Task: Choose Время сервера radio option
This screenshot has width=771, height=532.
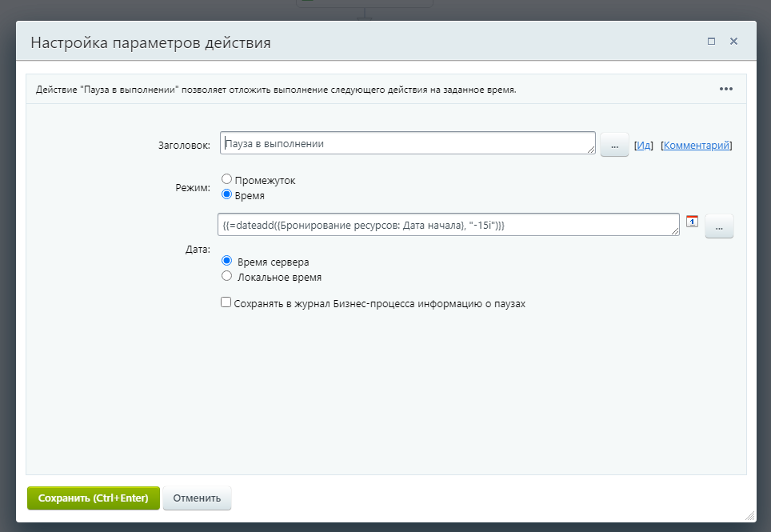Action: click(x=227, y=261)
